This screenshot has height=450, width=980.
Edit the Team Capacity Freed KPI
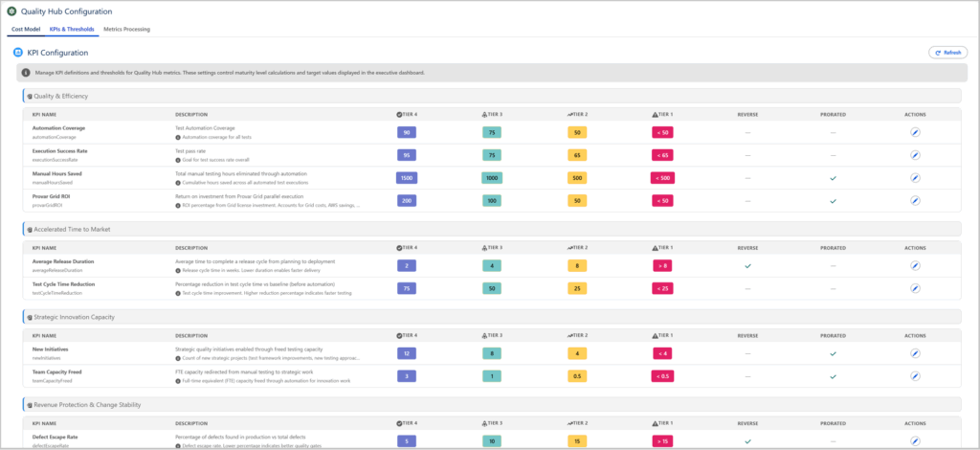click(x=914, y=376)
